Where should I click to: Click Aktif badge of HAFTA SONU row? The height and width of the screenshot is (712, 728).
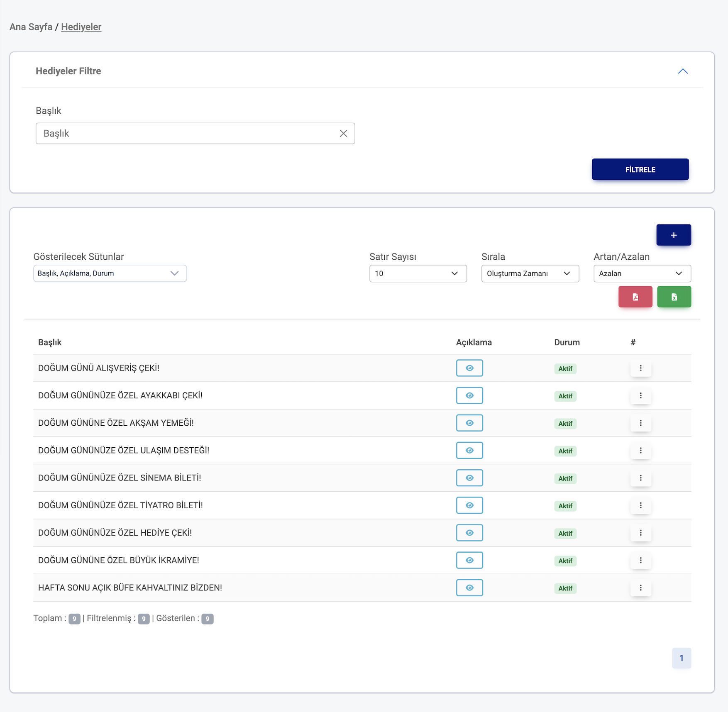(565, 588)
